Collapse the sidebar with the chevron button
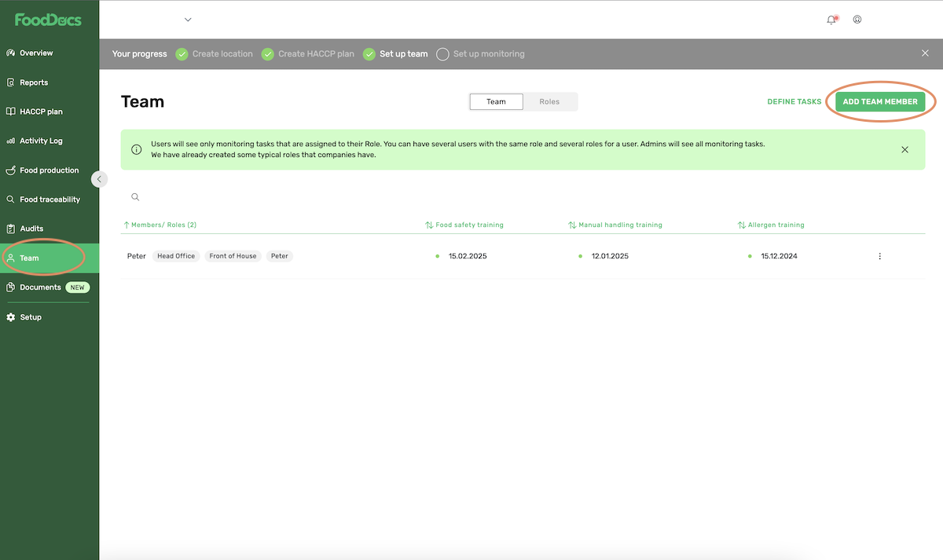The image size is (943, 560). point(99,179)
